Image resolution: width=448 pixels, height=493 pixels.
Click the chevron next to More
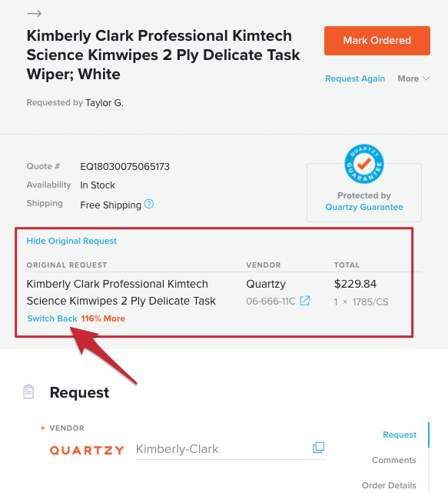(426, 78)
